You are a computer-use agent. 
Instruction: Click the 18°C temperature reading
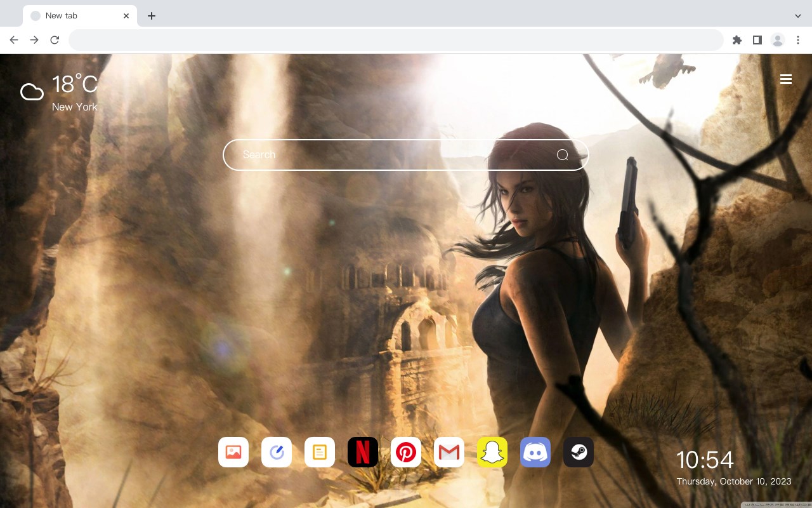tap(75, 84)
